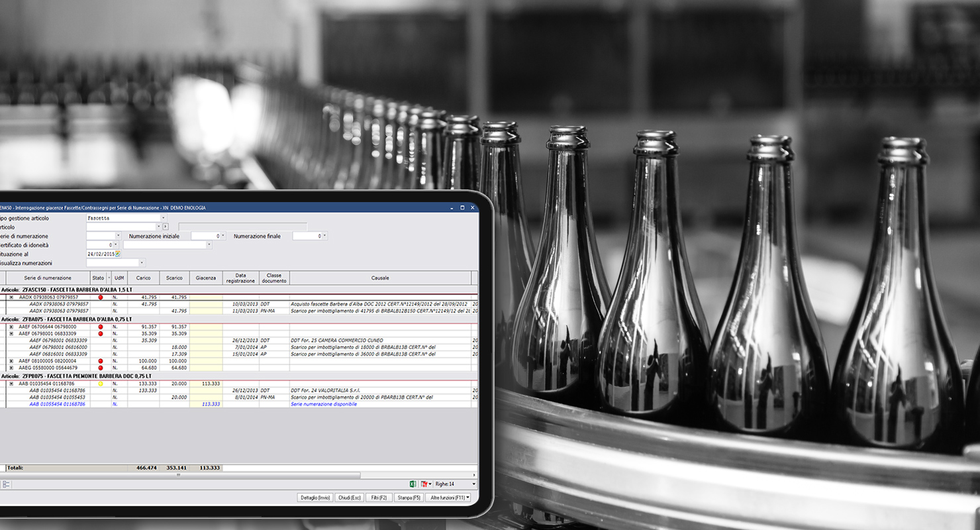Viewport: 980px width, 530px height.
Task: Click yellow status dot for AAB 01035454
Action: [101, 384]
